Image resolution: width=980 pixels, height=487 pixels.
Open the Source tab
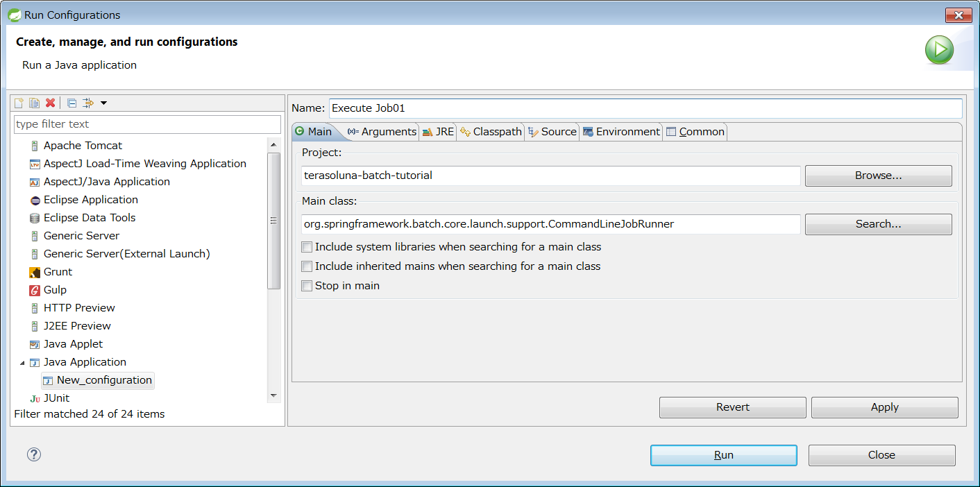pos(552,132)
